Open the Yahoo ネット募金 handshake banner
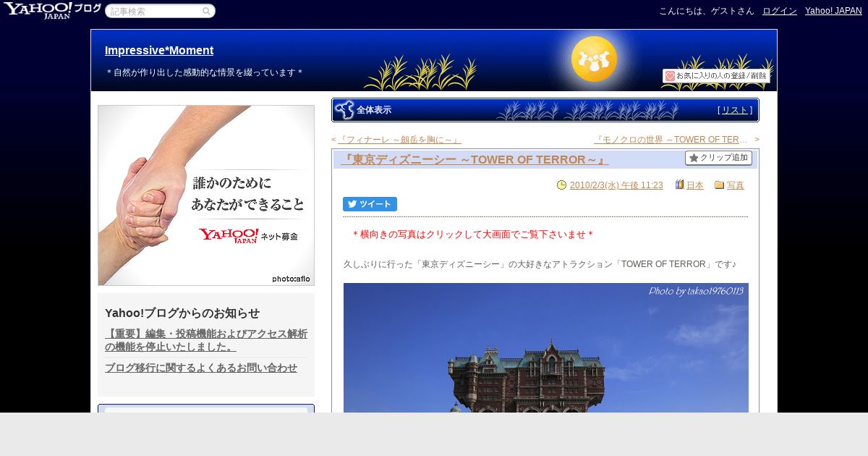 tap(206, 195)
